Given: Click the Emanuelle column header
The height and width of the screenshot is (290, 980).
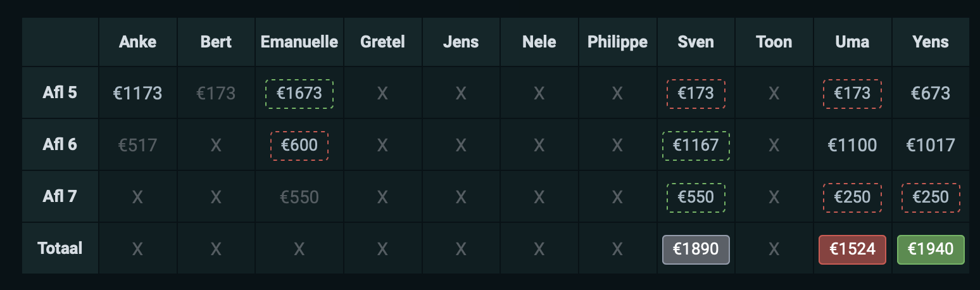Looking at the screenshot, I should click(299, 42).
